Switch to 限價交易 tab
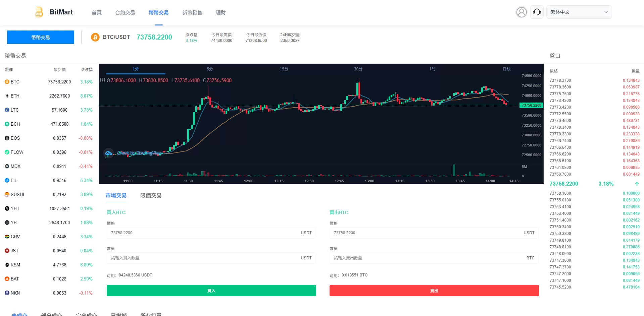The width and height of the screenshot is (644, 316). (x=151, y=195)
